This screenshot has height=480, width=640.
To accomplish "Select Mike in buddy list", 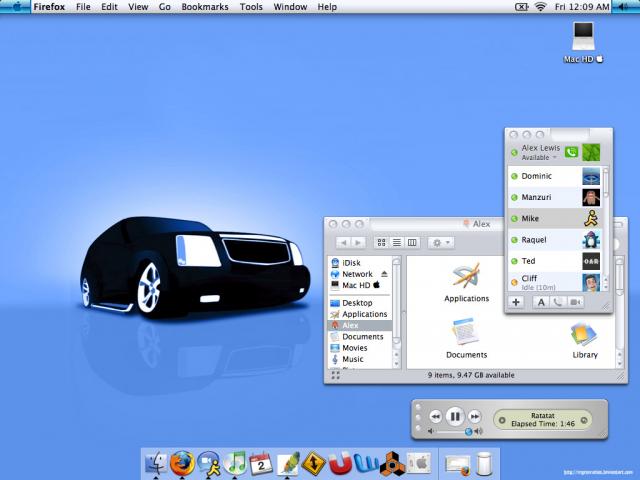I will tap(554, 218).
